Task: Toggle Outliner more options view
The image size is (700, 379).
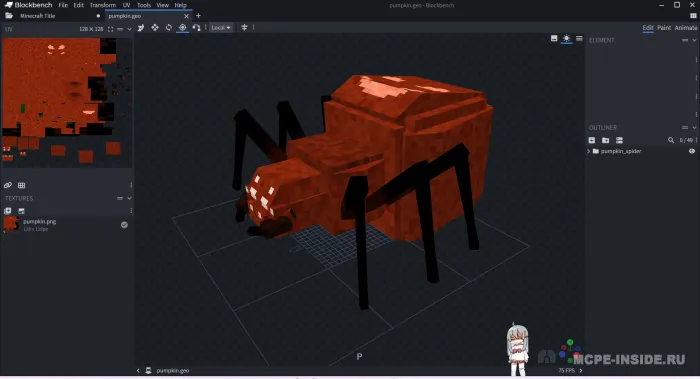Action: [619, 140]
